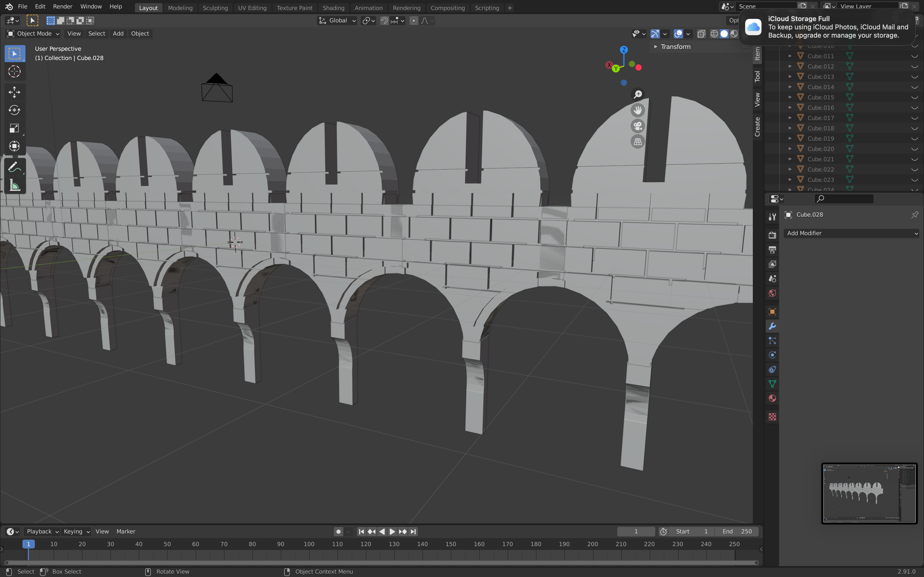The image size is (924, 577).
Task: Select the Move tool in toolbar
Action: pyautogui.click(x=14, y=92)
